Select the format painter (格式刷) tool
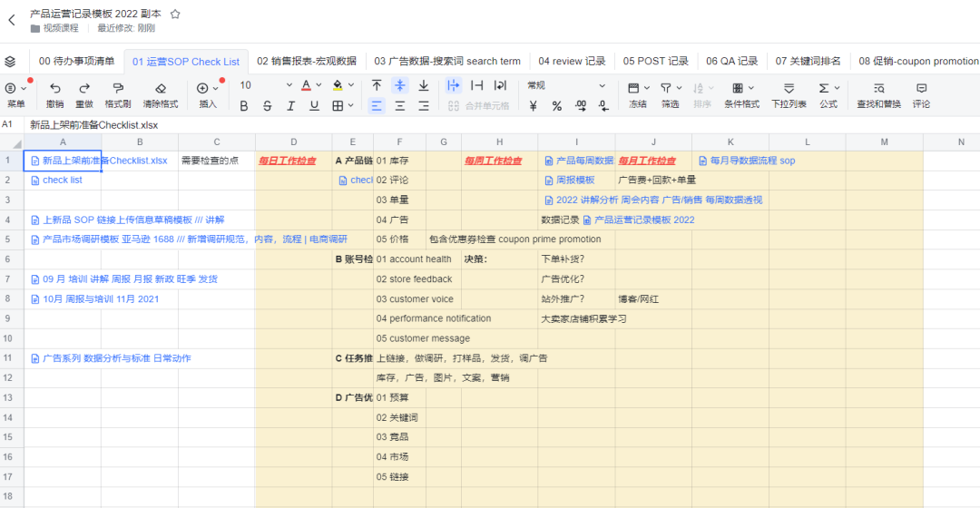The height and width of the screenshot is (508, 980). point(117,88)
